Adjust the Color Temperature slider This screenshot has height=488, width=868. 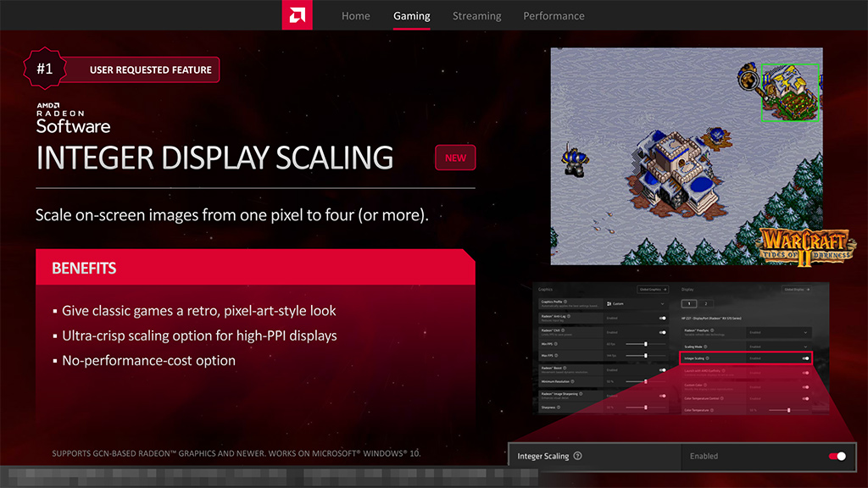pos(789,410)
